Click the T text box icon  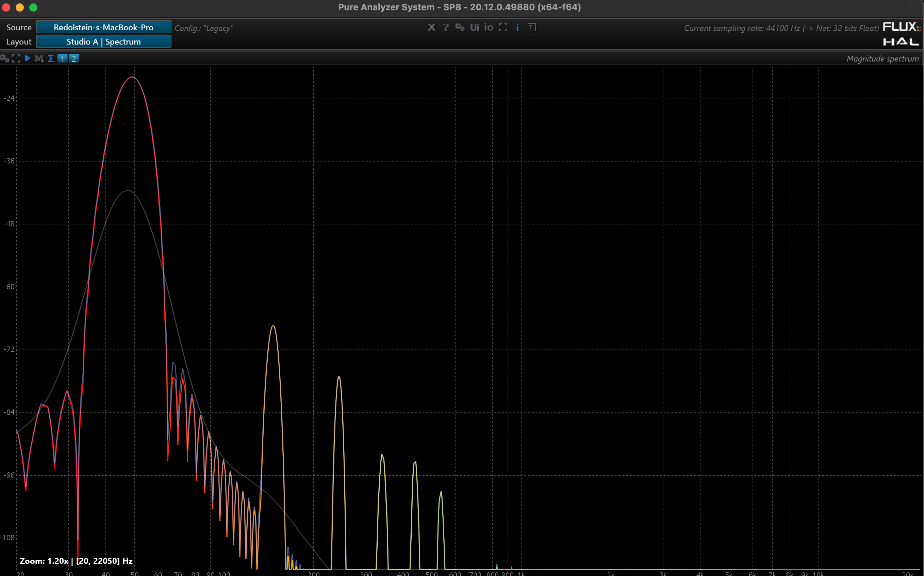tap(531, 27)
